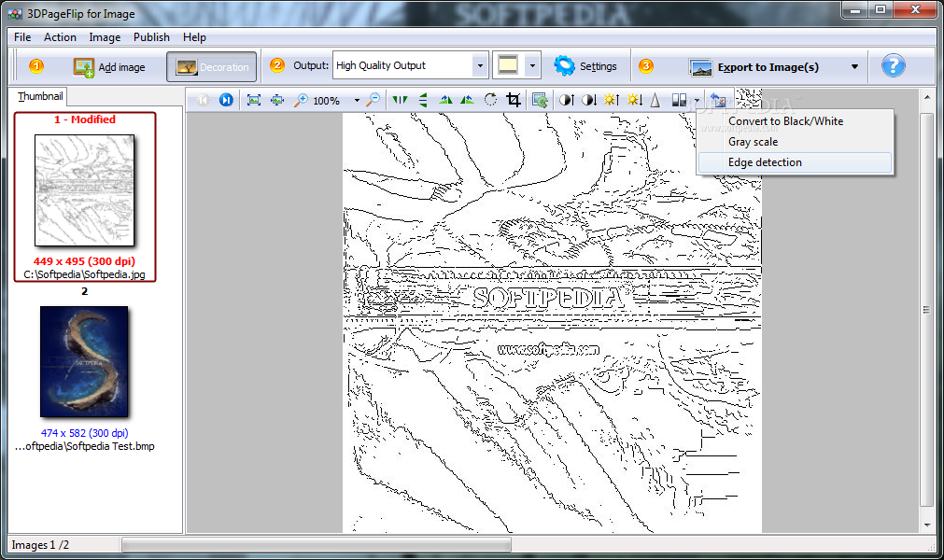Click the '449 x 495 (300 dpi)' text

[84, 261]
